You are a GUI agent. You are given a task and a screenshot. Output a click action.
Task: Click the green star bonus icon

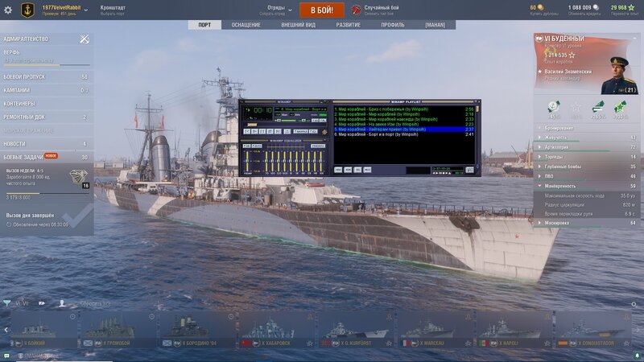coord(620,107)
